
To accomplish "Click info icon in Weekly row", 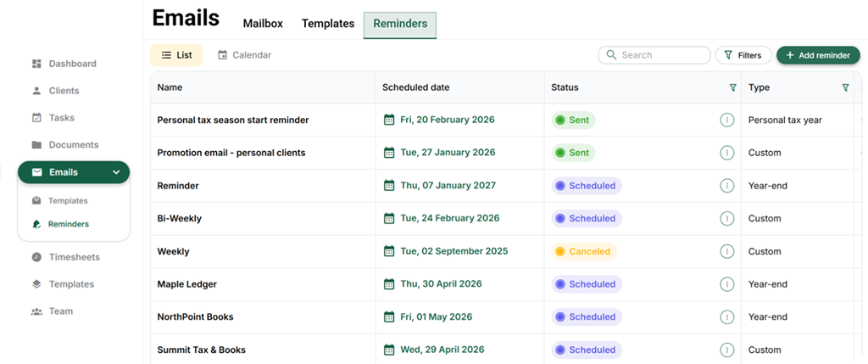I will [726, 251].
